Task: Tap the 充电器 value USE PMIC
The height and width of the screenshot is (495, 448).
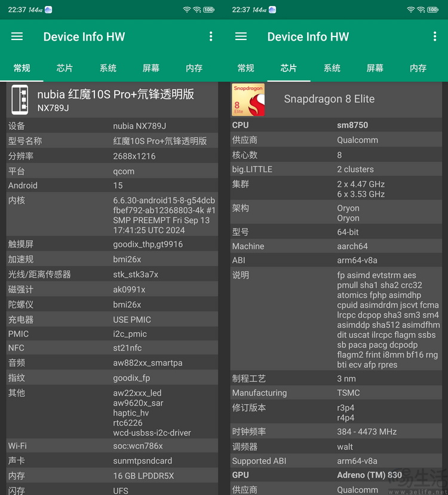Action: [x=132, y=320]
